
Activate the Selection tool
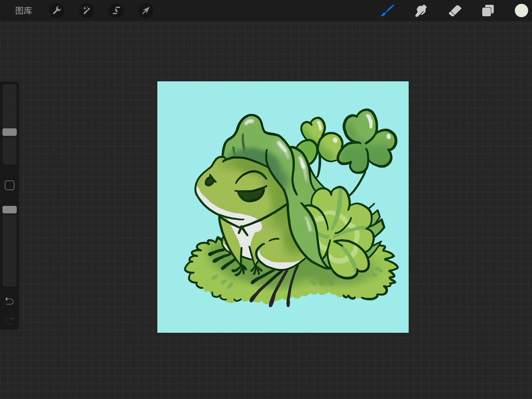click(116, 11)
